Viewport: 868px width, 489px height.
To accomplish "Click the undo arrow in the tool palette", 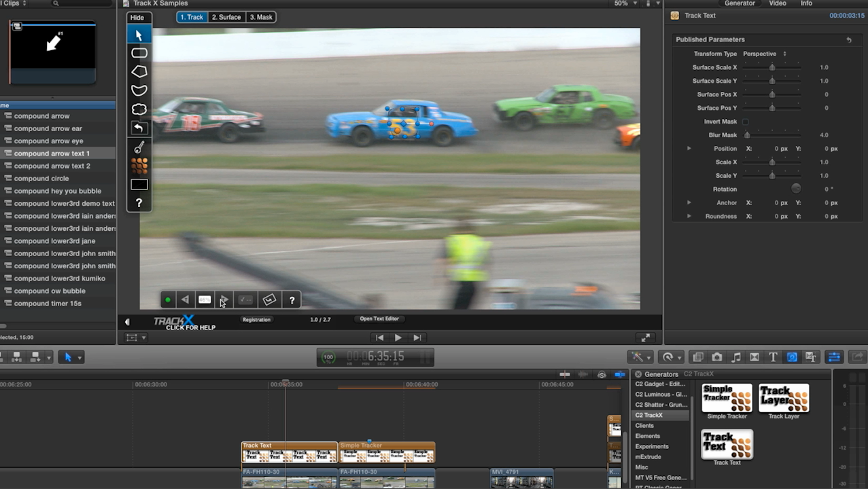I will (x=139, y=128).
